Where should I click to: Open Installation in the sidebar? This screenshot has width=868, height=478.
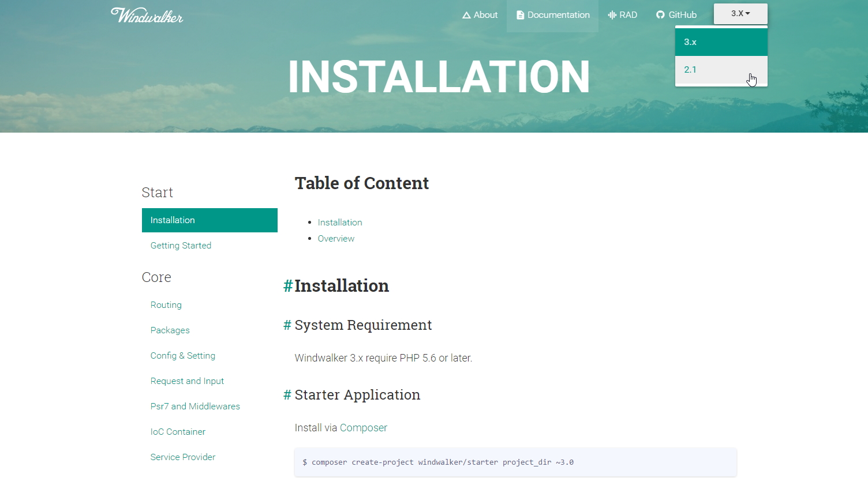coord(209,220)
